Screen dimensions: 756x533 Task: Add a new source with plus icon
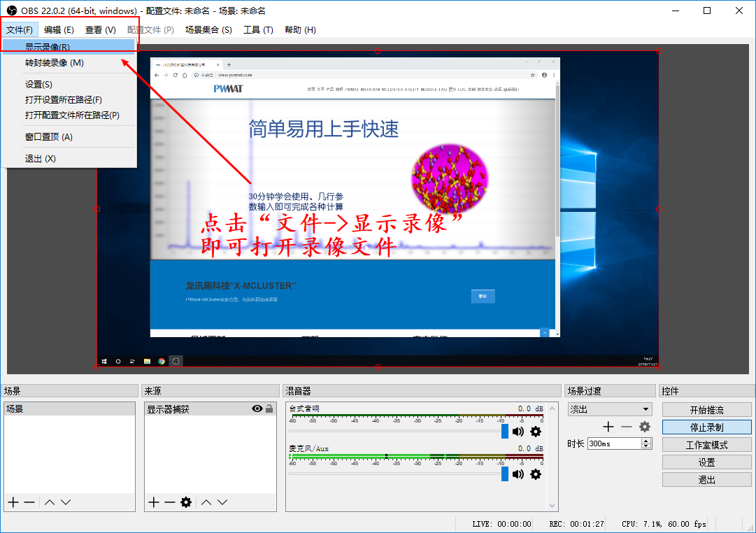pyautogui.click(x=154, y=503)
